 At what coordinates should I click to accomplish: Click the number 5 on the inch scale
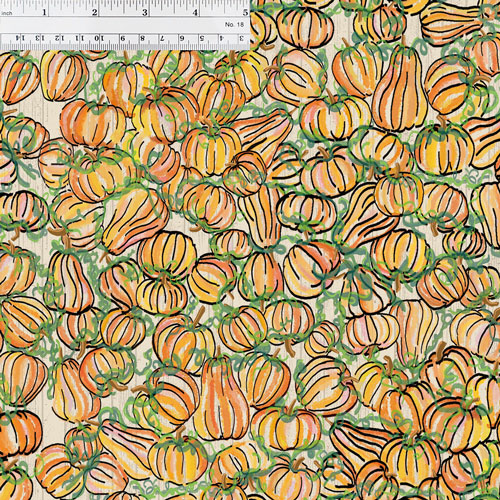[x=246, y=13]
